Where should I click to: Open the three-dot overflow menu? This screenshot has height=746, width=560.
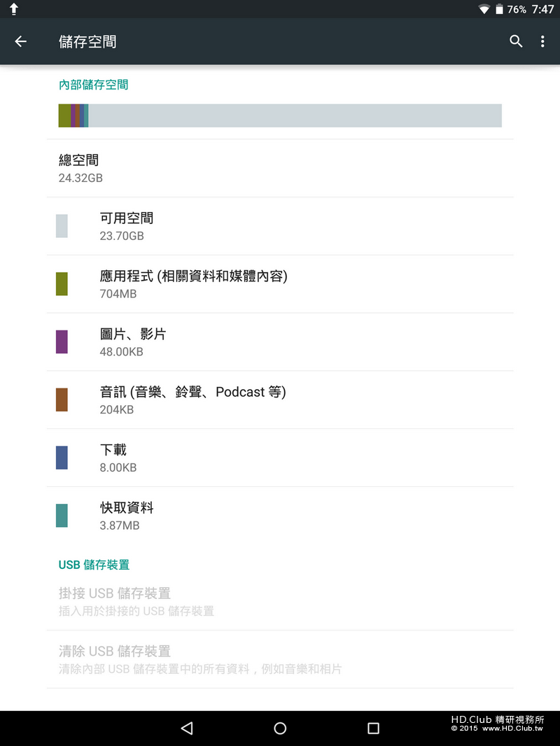(542, 42)
